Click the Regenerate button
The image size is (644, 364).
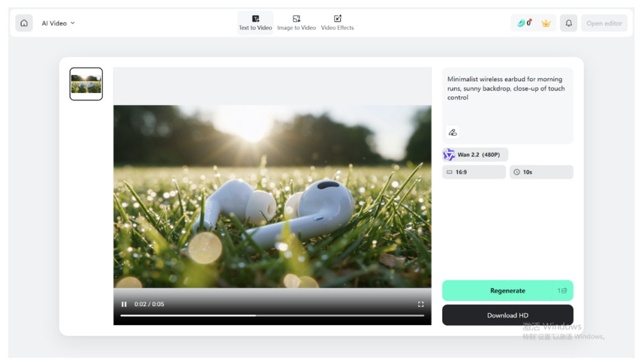click(508, 290)
